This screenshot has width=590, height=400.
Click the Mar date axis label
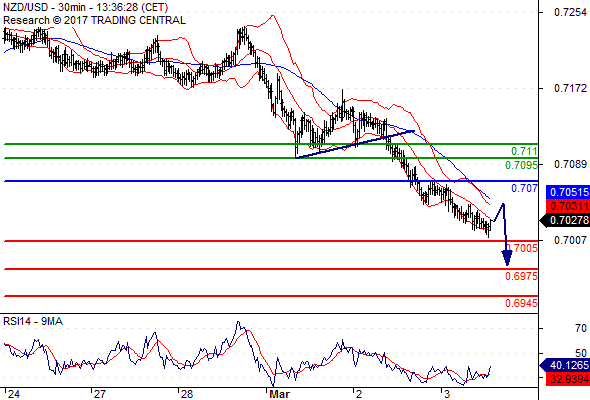click(x=280, y=394)
